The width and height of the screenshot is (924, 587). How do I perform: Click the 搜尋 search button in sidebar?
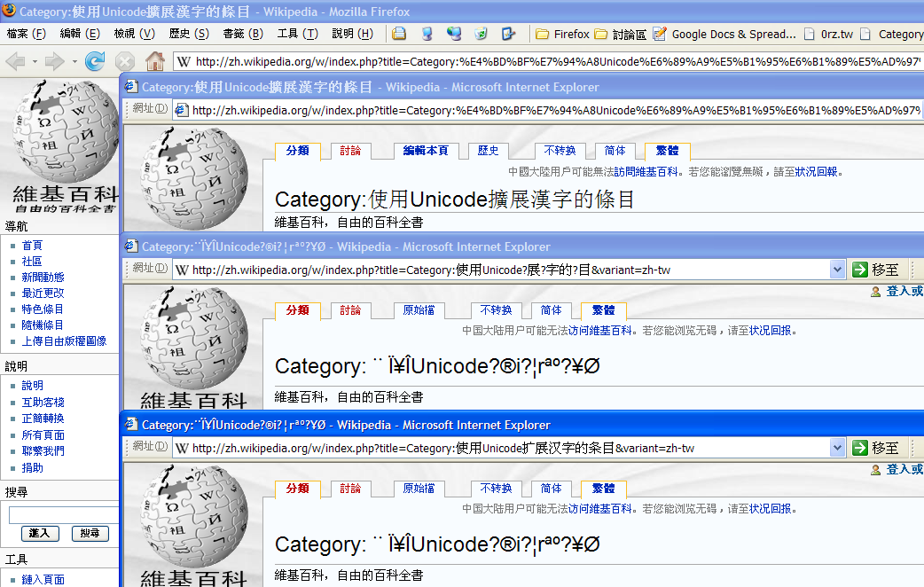(89, 533)
